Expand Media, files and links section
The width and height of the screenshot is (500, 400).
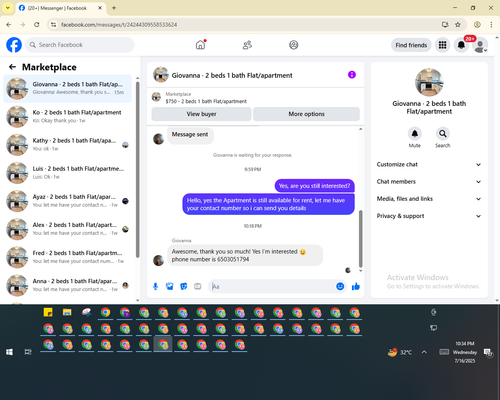429,199
